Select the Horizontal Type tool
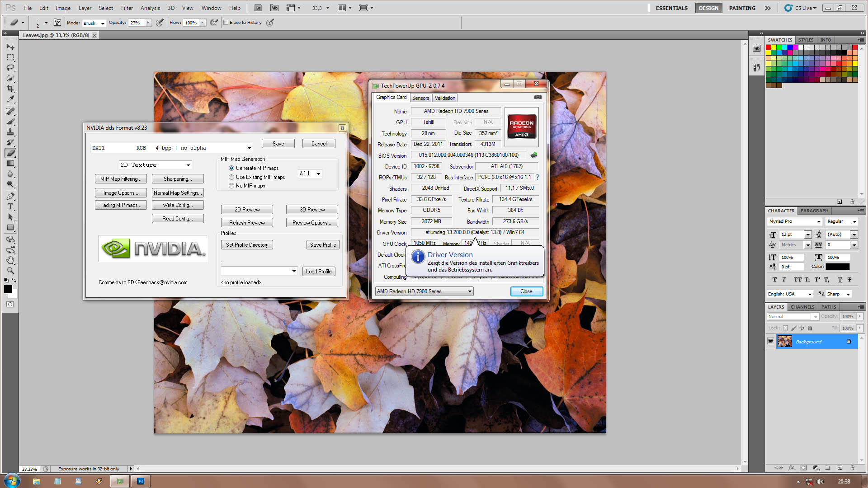 point(10,206)
